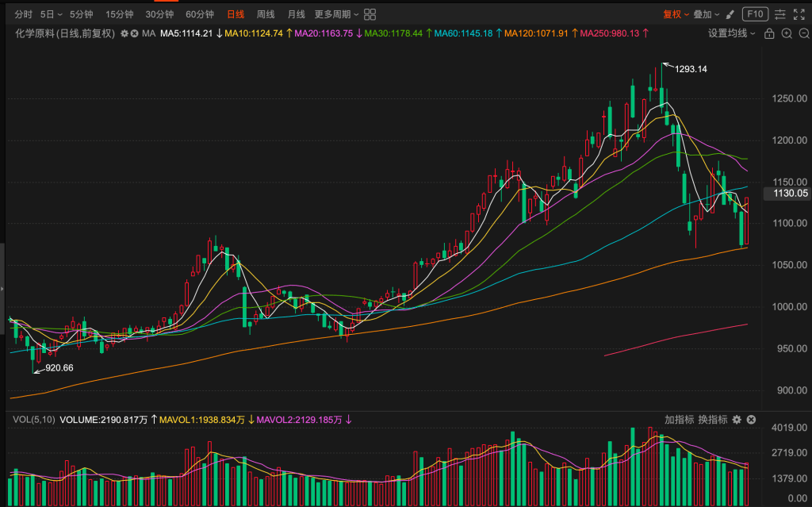
Task: Enter fullscreen chart mode
Action: [799, 14]
